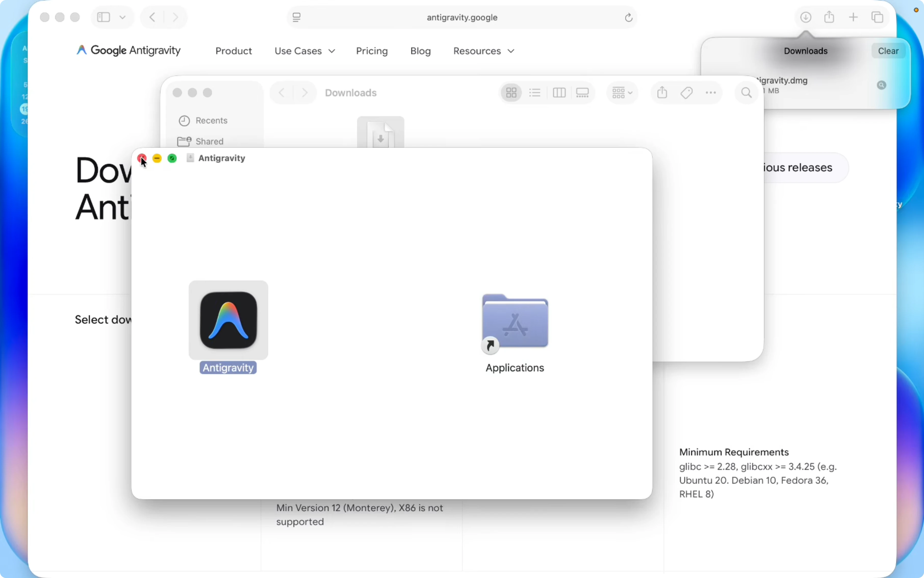Click the highlighted Antigravity file name label
The image size is (924, 578).
[x=228, y=368]
